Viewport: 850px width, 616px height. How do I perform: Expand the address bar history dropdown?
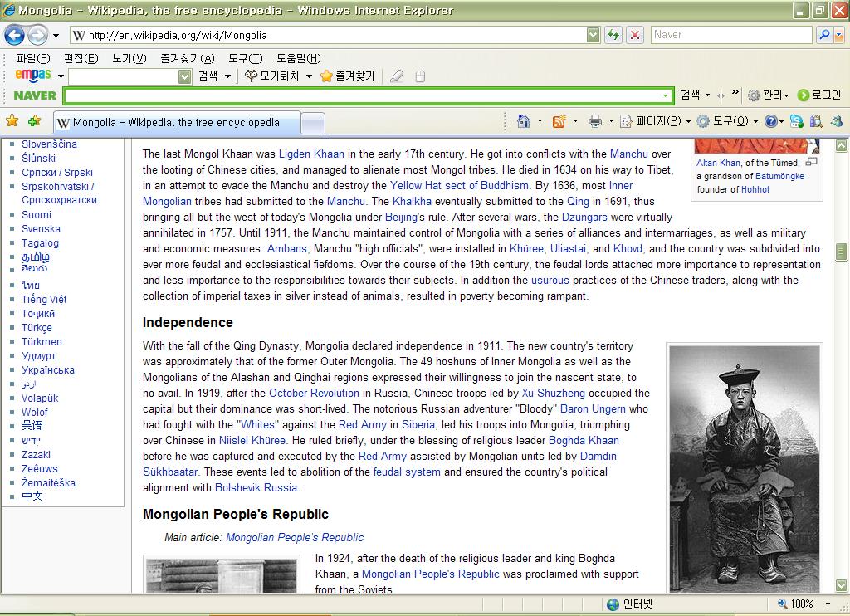click(x=593, y=35)
